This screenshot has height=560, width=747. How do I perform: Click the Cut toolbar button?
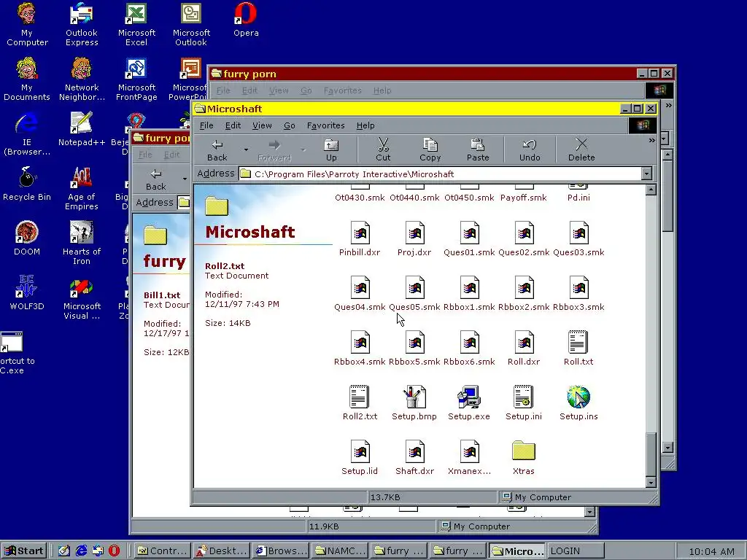(383, 149)
